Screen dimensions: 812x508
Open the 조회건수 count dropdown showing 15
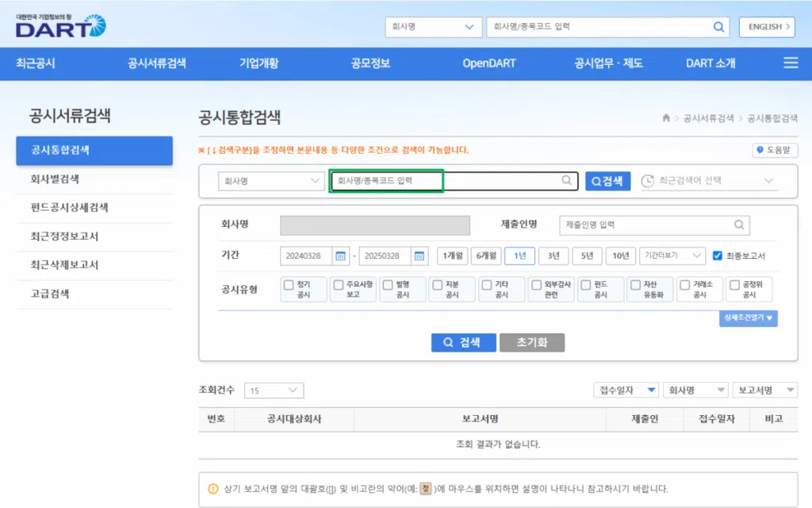[x=273, y=390]
